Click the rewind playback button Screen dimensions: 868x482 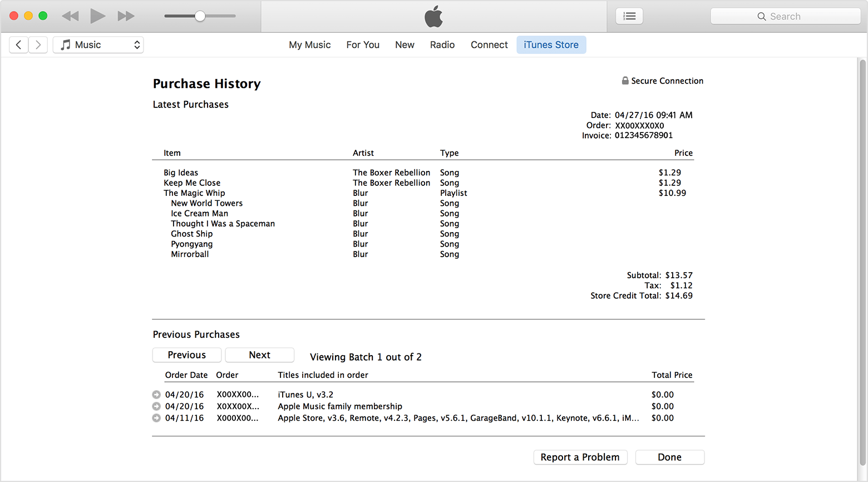click(x=70, y=16)
